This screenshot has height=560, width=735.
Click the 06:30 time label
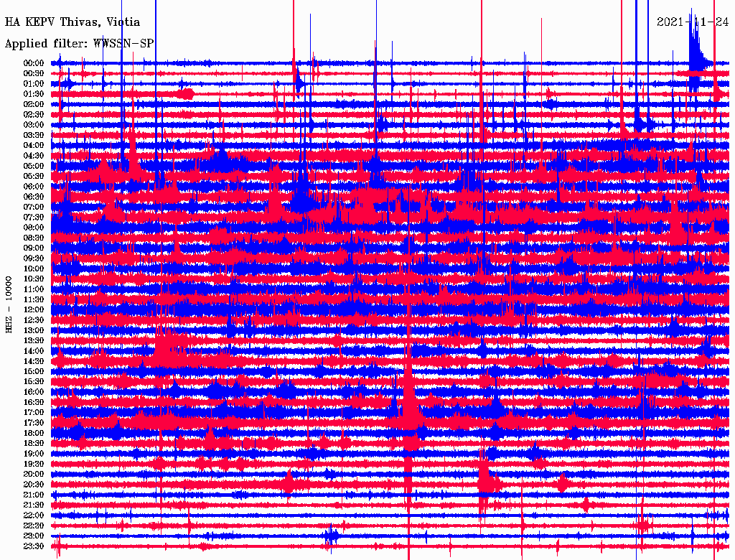34,197
